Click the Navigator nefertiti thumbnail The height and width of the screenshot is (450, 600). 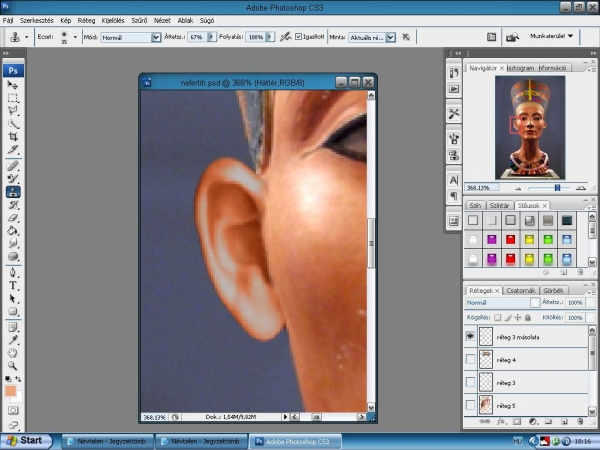click(x=530, y=127)
